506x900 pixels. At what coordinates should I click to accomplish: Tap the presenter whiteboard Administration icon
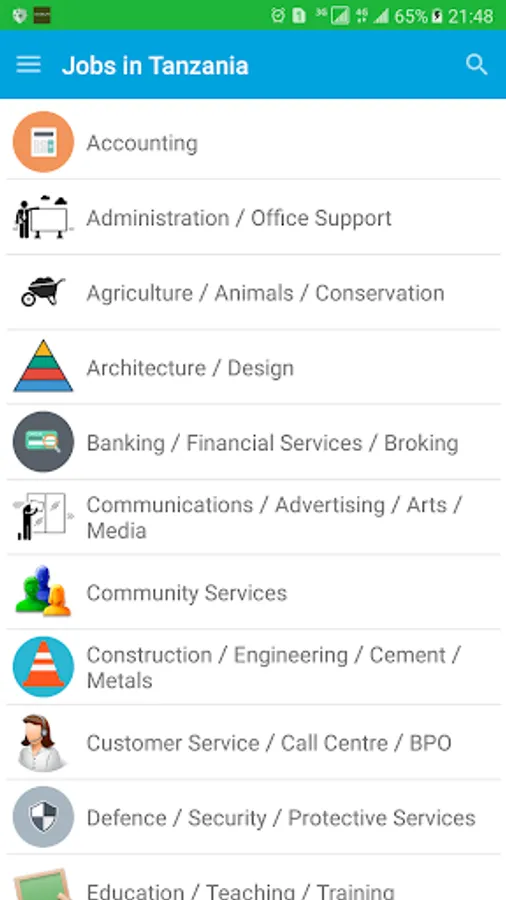point(43,217)
